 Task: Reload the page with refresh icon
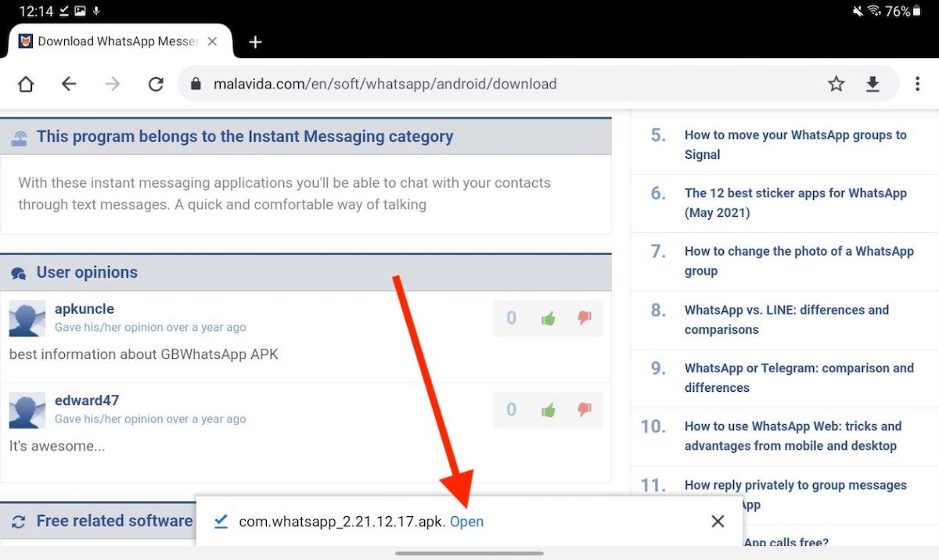[156, 84]
